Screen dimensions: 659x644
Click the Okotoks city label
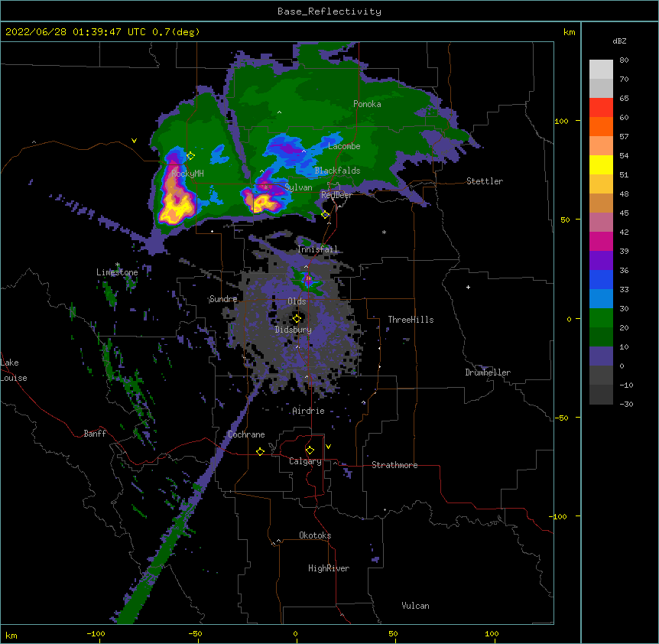(x=315, y=535)
